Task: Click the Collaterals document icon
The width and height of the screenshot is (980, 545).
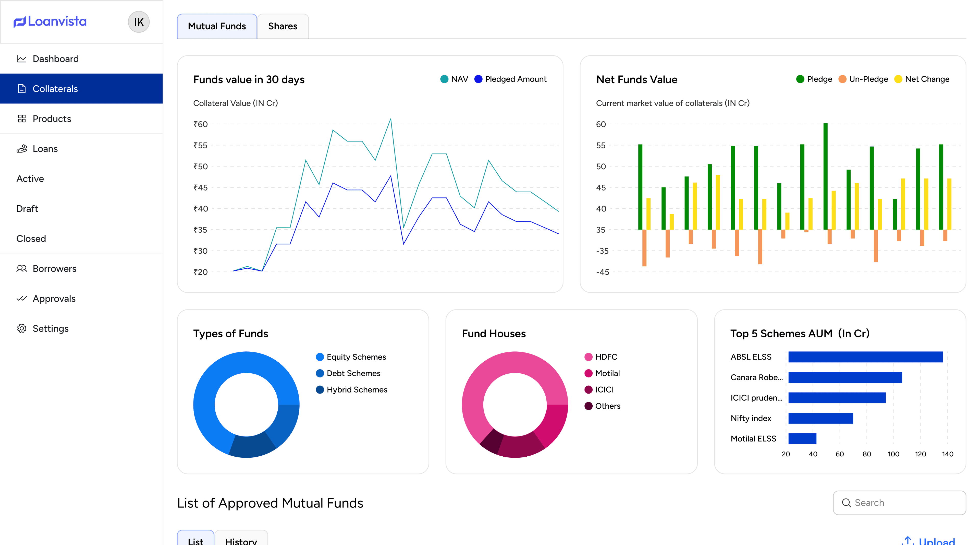Action: (22, 89)
